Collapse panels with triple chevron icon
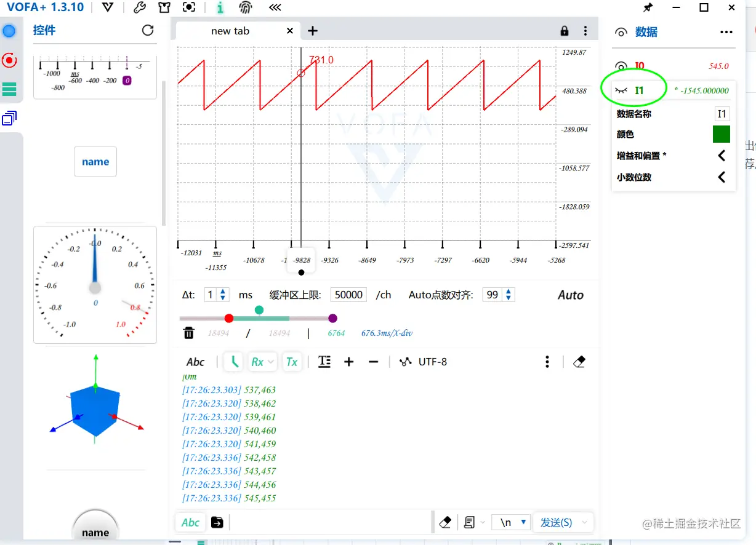Image resolution: width=756 pixels, height=545 pixels. [x=275, y=8]
